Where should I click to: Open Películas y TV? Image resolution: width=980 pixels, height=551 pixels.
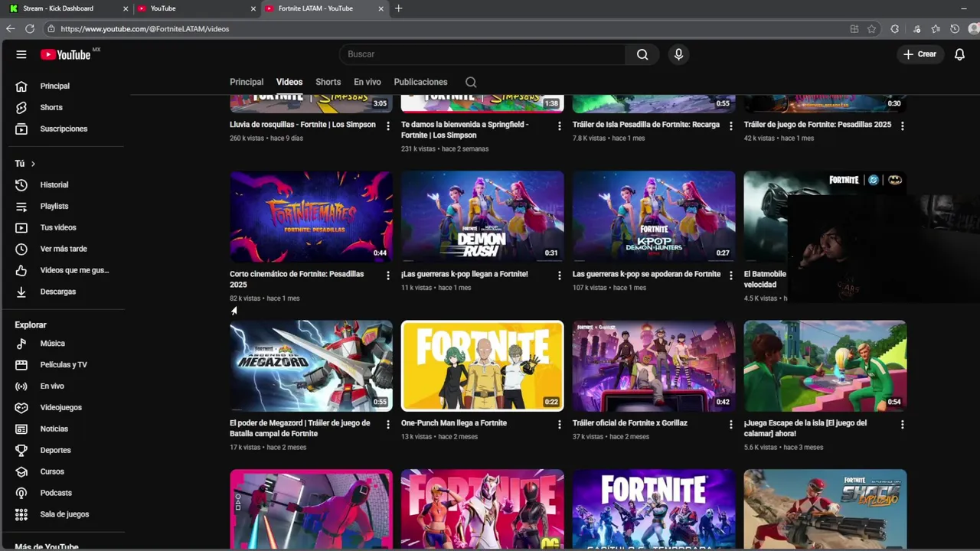point(63,365)
